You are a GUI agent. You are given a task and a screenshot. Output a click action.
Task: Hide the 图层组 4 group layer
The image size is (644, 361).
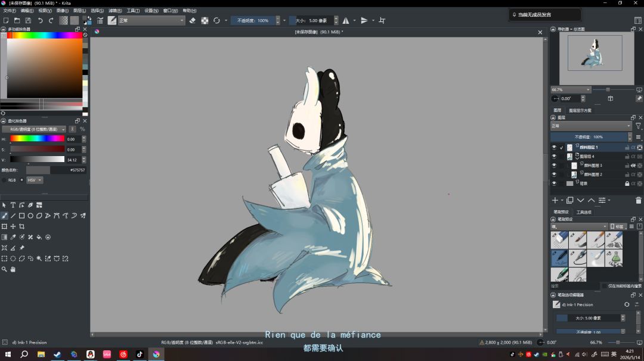point(554,156)
